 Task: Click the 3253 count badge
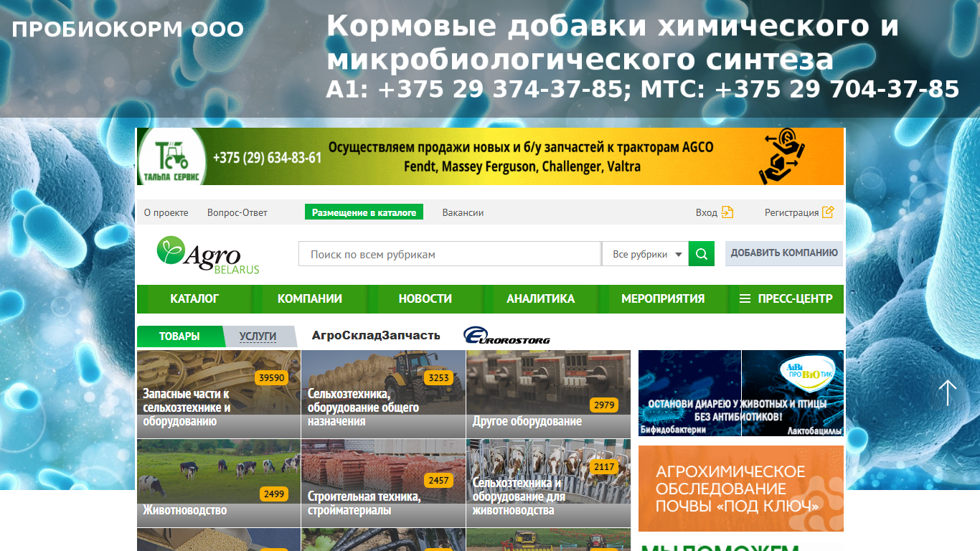438,377
